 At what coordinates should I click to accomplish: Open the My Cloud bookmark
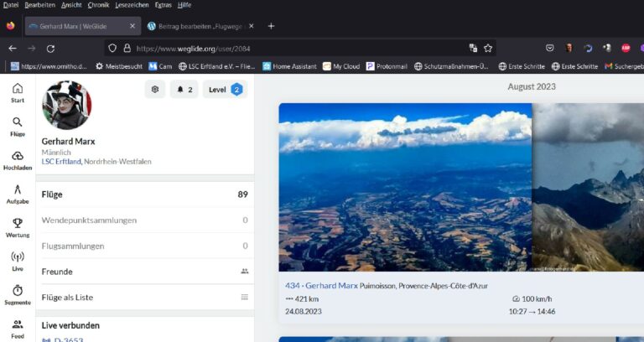pos(341,66)
